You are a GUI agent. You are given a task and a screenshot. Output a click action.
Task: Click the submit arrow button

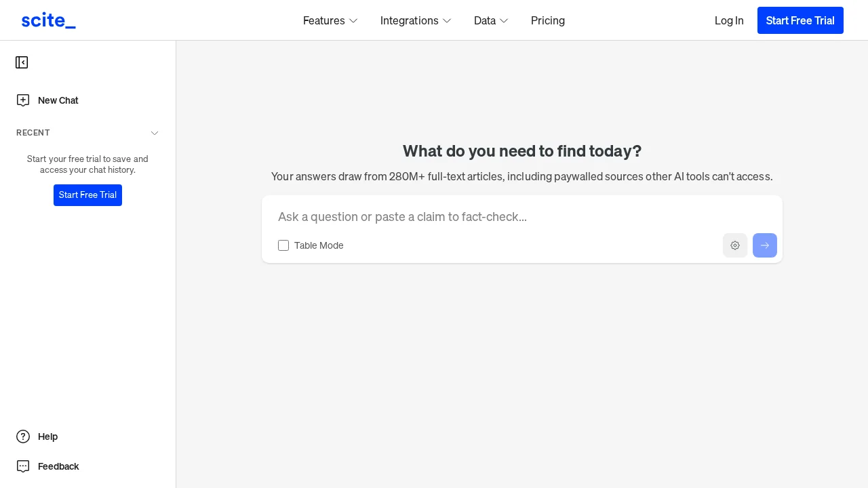765,245
